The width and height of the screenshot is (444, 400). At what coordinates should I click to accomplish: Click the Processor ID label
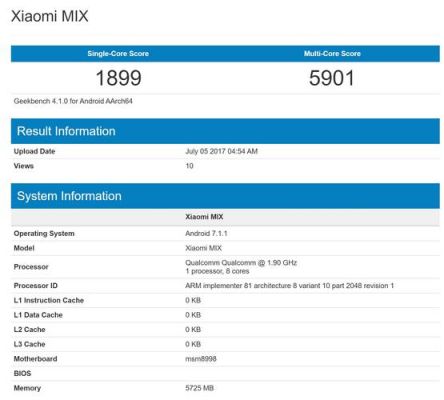[x=36, y=286]
